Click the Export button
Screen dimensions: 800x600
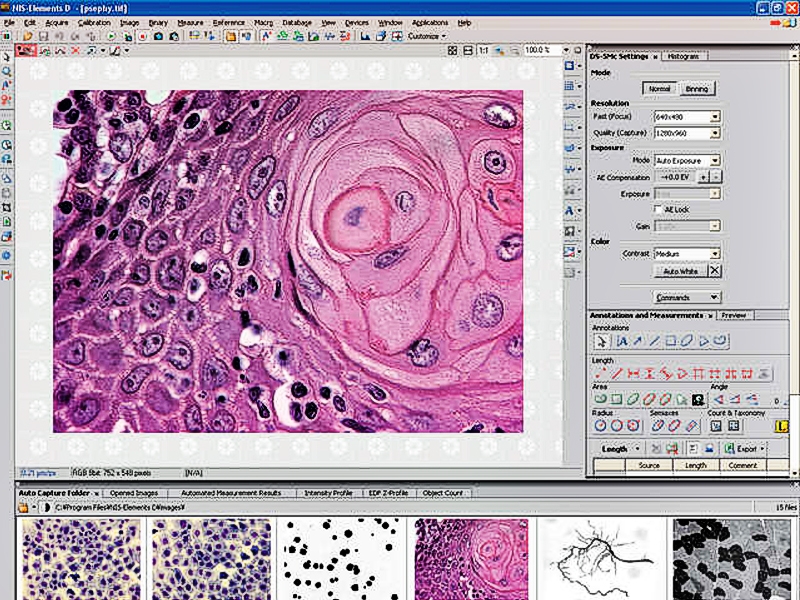(x=744, y=449)
